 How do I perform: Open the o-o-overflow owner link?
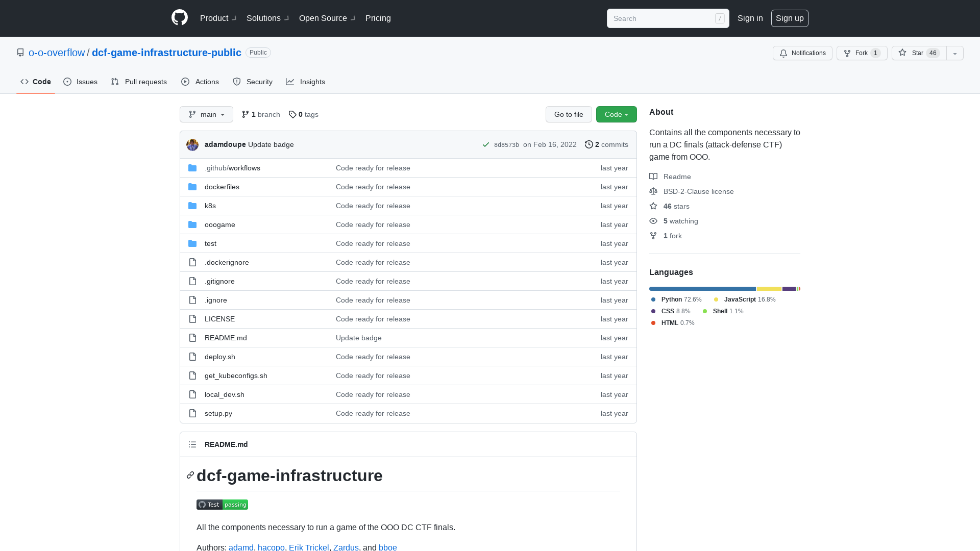coord(57,53)
